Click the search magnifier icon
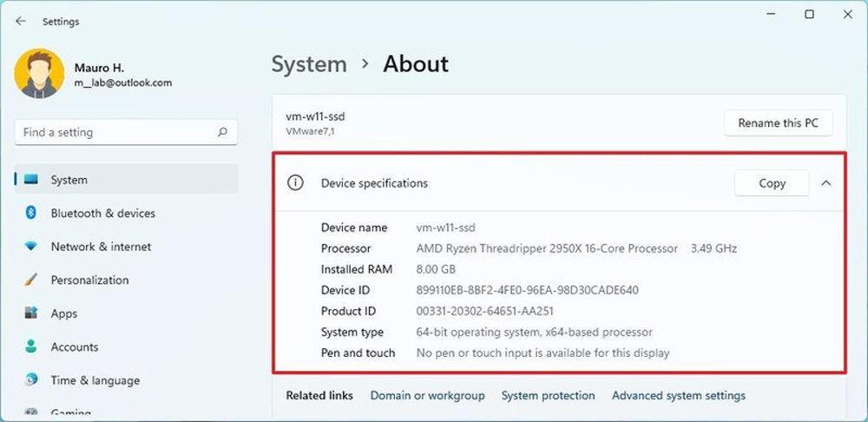This screenshot has height=422, width=868. coord(222,133)
